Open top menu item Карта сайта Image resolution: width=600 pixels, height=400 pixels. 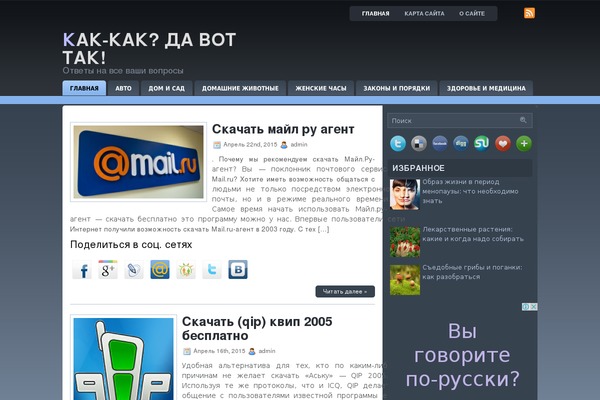tap(424, 13)
